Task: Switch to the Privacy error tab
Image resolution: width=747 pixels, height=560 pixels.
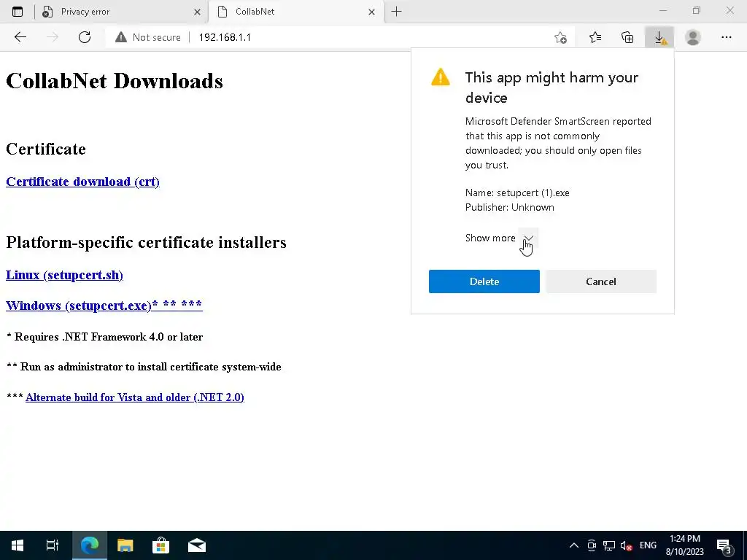Action: click(x=122, y=12)
